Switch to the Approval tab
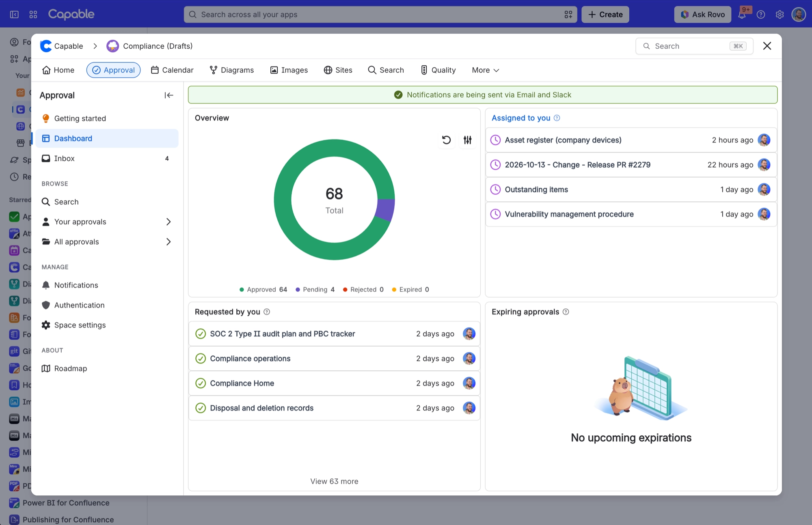The height and width of the screenshot is (525, 812). [113, 70]
